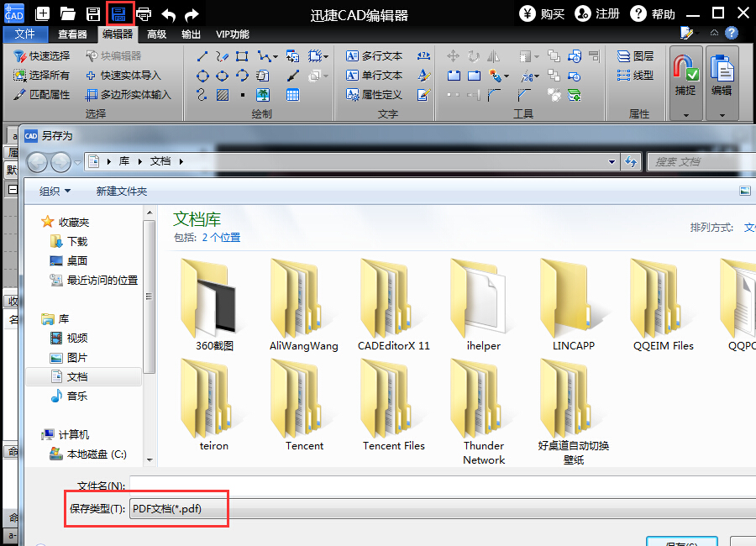Select the Hatch fill tool

[223, 95]
